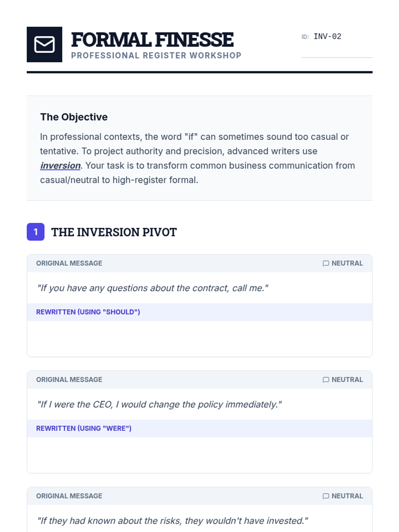Open the underlined "inversion" link
This screenshot has height=532, width=399.
click(60, 166)
